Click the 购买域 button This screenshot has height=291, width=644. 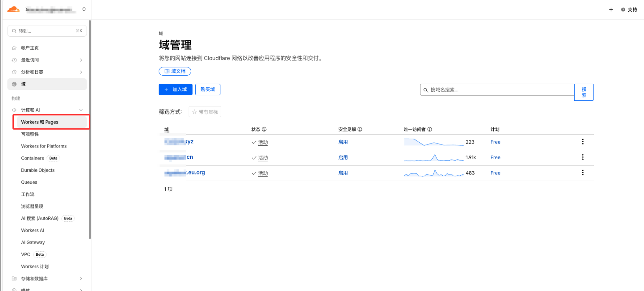click(x=208, y=90)
